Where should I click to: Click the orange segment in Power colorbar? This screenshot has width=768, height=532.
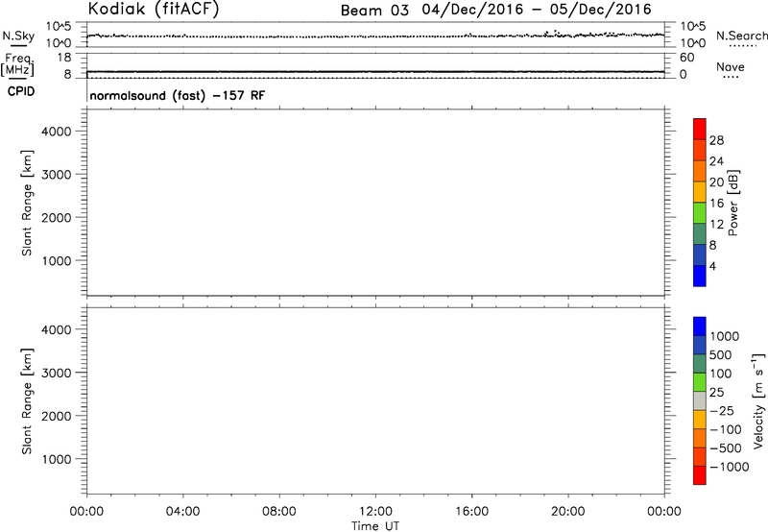(x=700, y=171)
